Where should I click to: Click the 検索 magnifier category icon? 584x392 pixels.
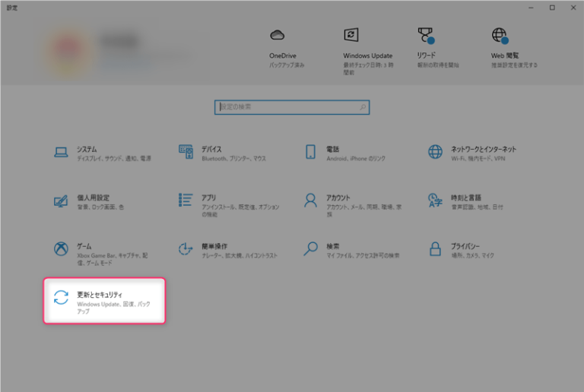310,248
